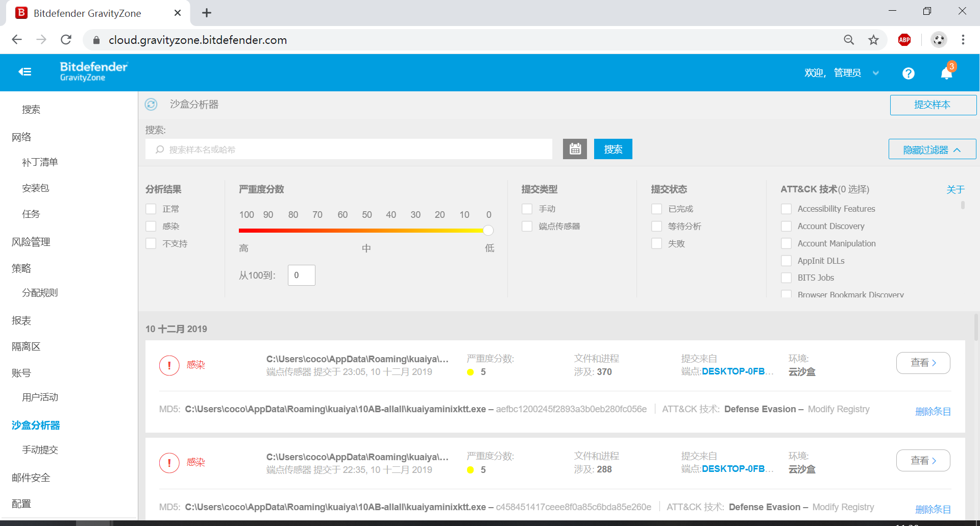Viewport: 980px width, 526px height.
Task: Open the 关于 link for ATT&CK techniques
Action: tap(955, 190)
